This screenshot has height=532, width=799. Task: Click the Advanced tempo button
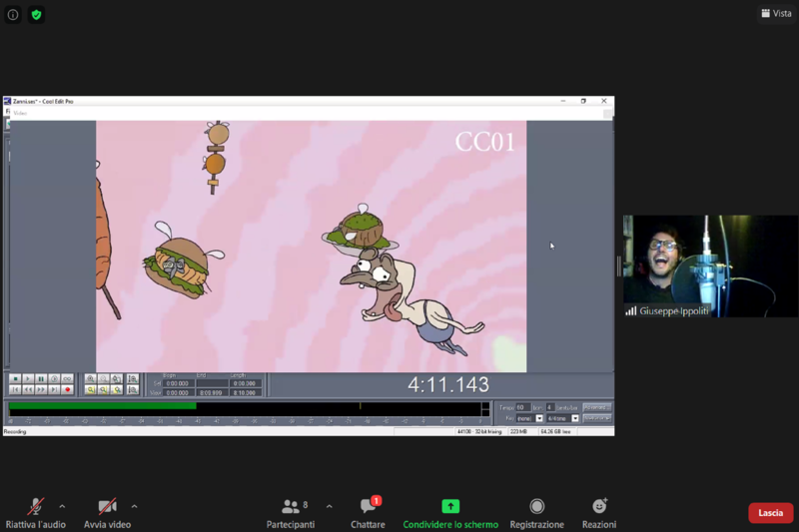[596, 407]
